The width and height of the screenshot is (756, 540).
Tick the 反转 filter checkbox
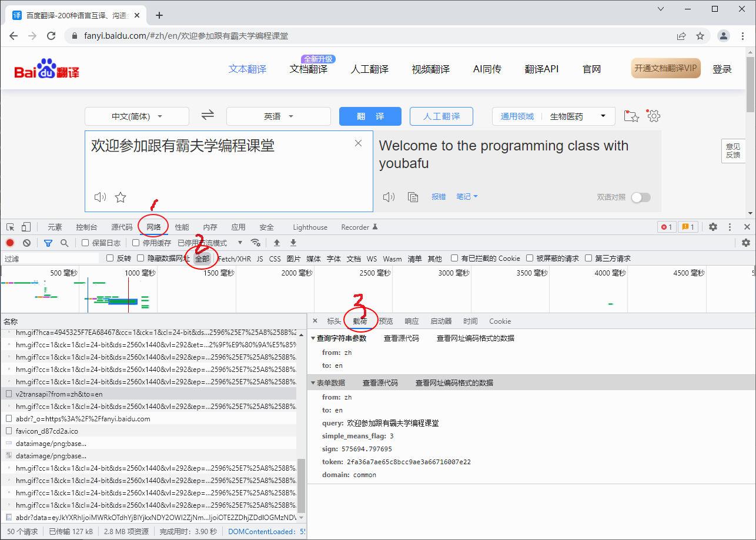(x=110, y=258)
